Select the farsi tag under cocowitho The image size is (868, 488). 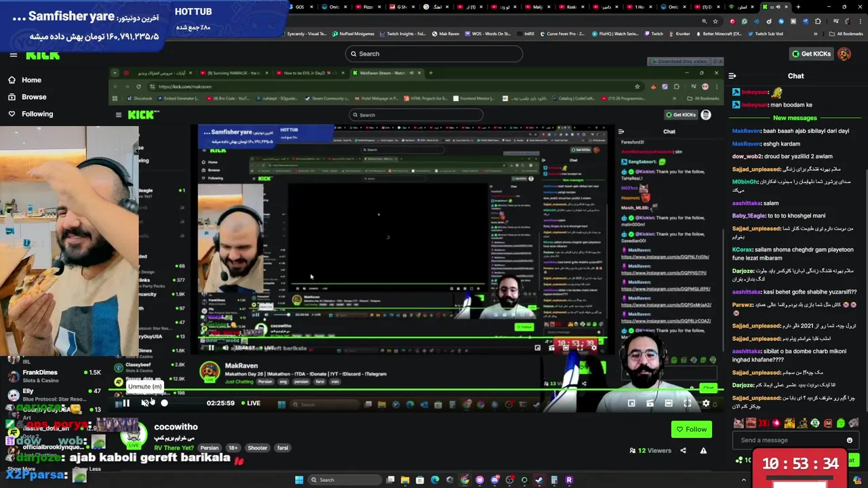(x=283, y=448)
